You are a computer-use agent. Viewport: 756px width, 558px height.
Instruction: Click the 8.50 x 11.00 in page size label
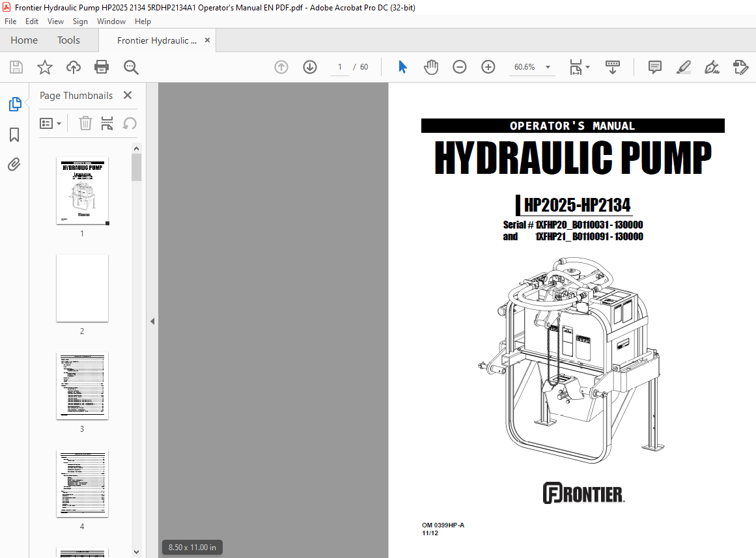click(192, 548)
